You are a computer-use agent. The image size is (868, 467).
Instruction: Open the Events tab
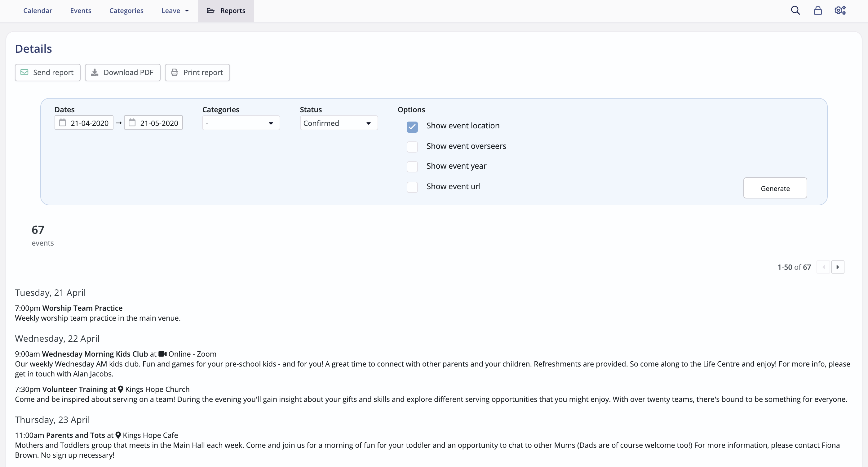click(x=81, y=11)
